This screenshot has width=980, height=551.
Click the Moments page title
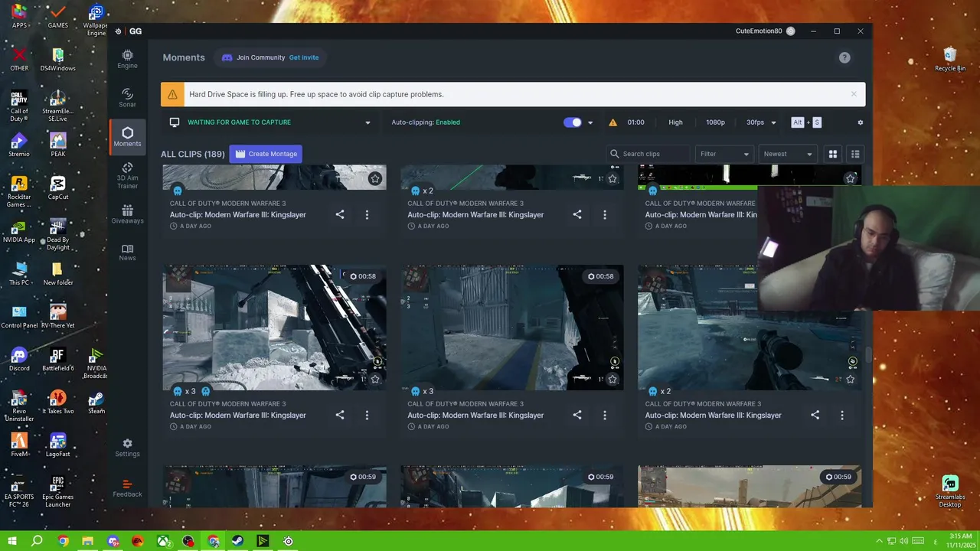(184, 57)
